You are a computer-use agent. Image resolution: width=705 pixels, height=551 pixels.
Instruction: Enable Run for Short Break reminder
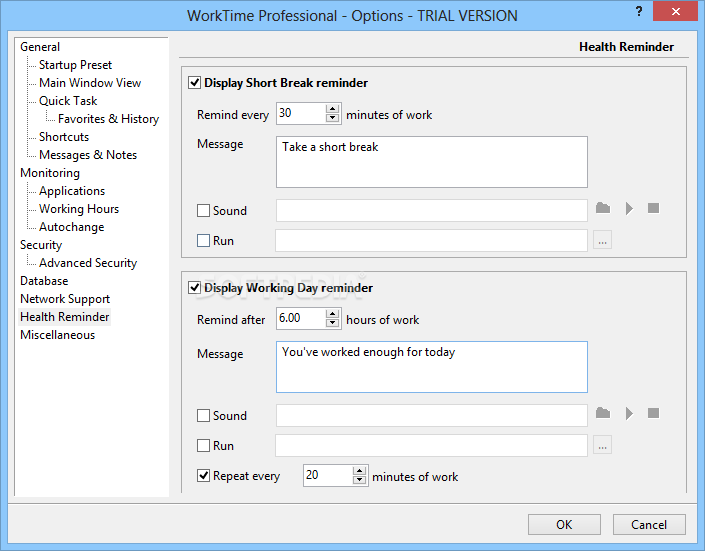(x=203, y=241)
